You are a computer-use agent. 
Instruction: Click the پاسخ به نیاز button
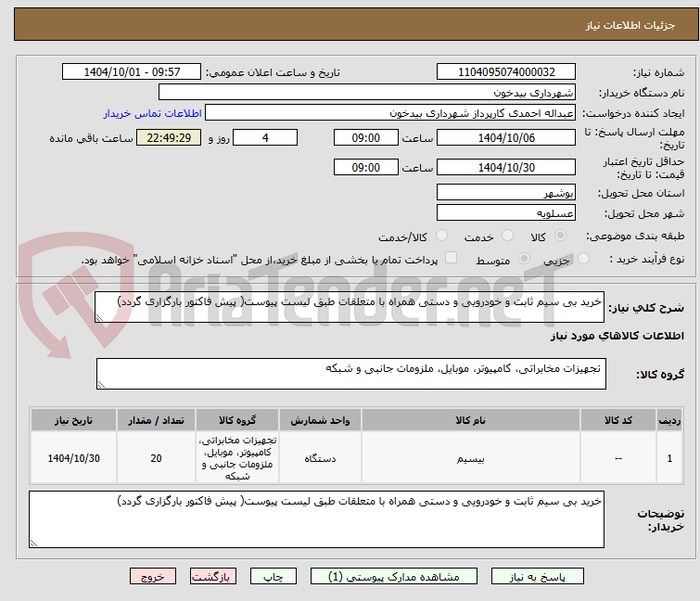(537, 577)
